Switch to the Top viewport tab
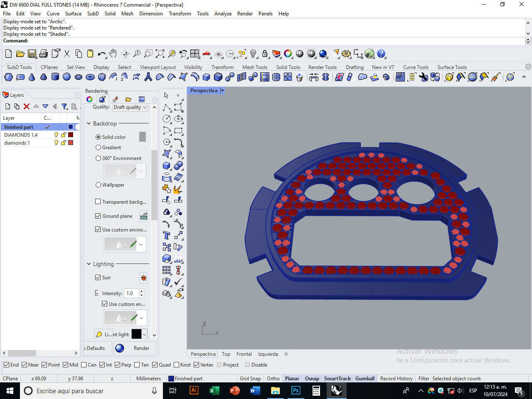 pyautogui.click(x=226, y=354)
